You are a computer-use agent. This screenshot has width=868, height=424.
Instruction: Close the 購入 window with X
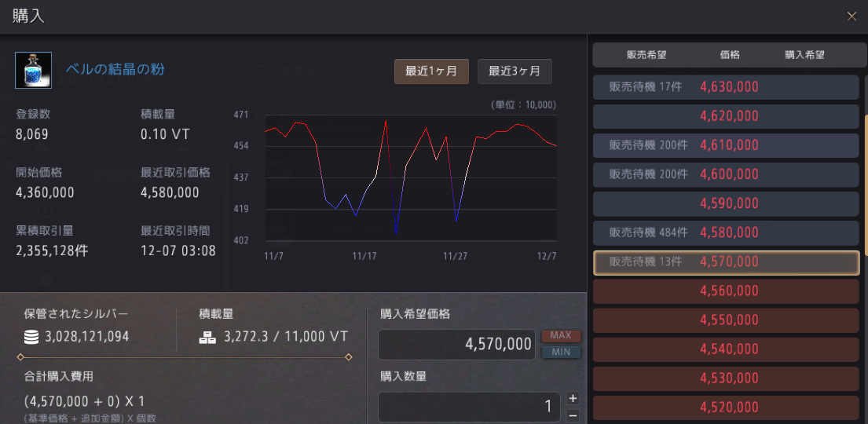(852, 16)
